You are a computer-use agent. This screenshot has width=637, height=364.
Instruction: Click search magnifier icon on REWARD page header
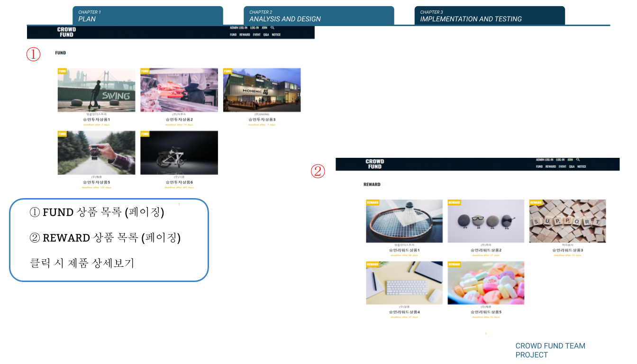click(x=578, y=160)
